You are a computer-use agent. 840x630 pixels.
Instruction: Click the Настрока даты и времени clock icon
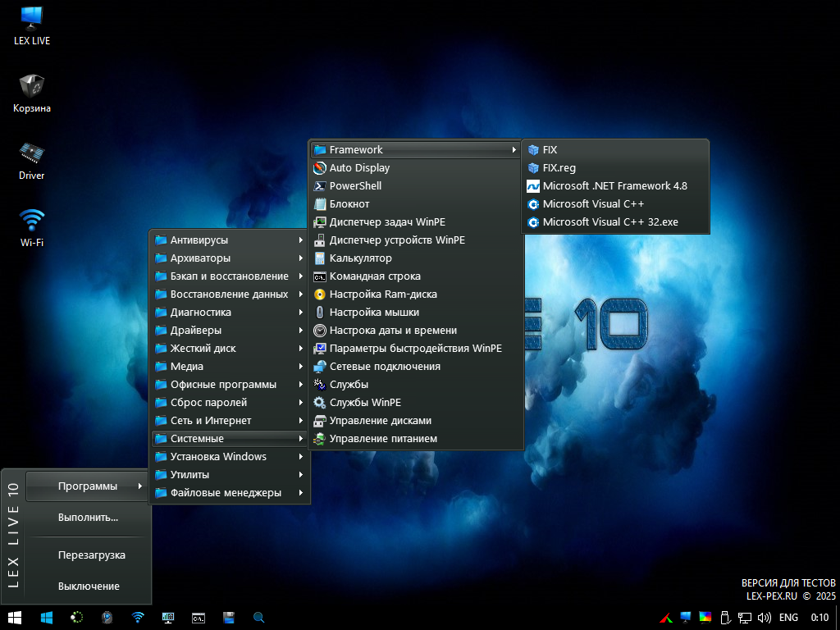(320, 331)
